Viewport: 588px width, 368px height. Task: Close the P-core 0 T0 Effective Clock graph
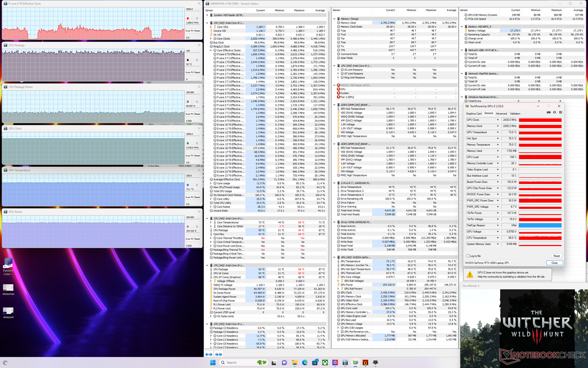pyautogui.click(x=199, y=3)
